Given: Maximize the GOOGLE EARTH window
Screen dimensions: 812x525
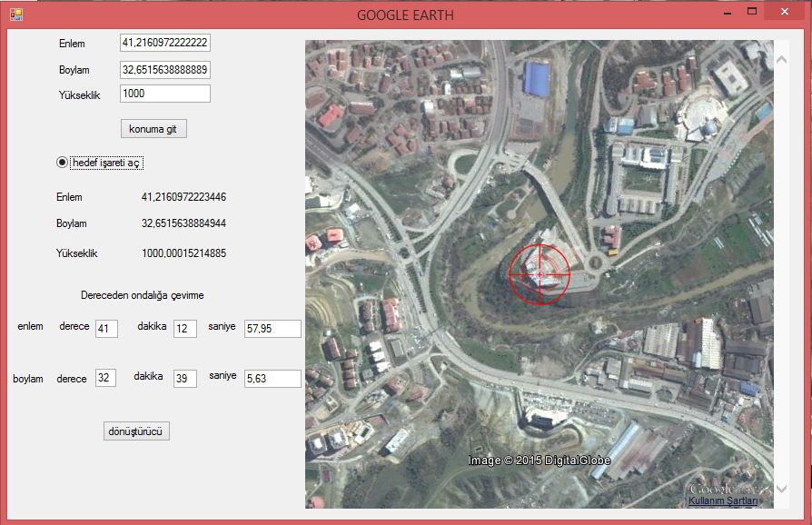Looking at the screenshot, I should click(752, 12).
